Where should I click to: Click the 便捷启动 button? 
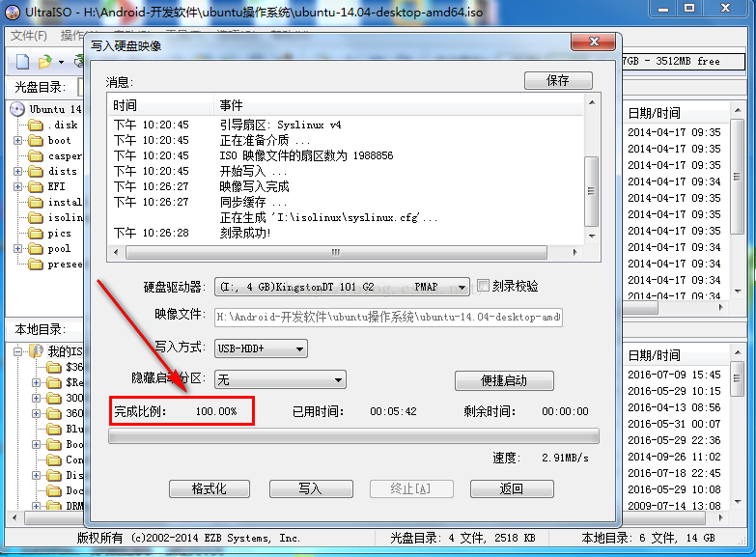tap(504, 380)
